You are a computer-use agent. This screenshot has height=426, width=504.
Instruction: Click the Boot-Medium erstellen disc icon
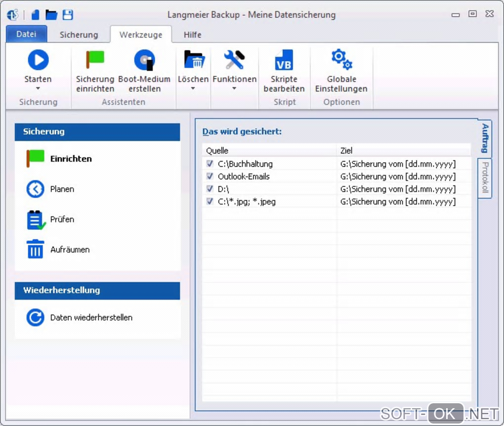click(144, 60)
